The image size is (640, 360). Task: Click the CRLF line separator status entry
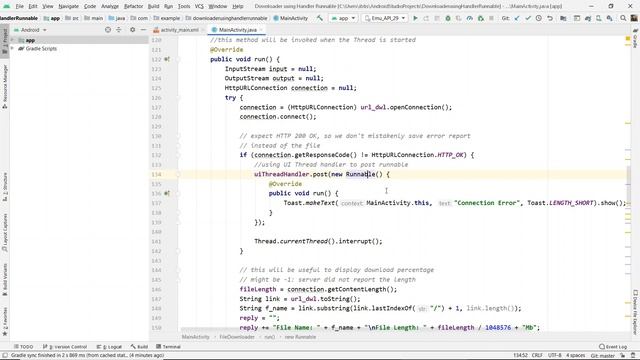[x=537, y=356]
